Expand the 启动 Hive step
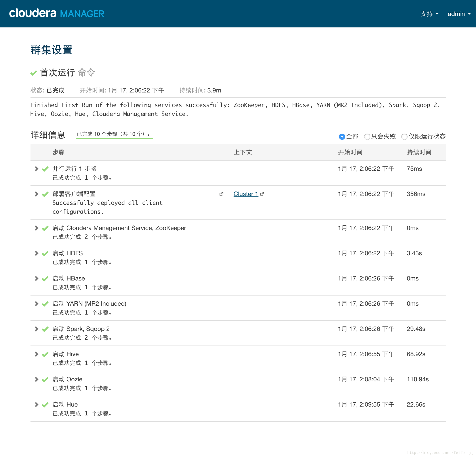 [x=36, y=354]
